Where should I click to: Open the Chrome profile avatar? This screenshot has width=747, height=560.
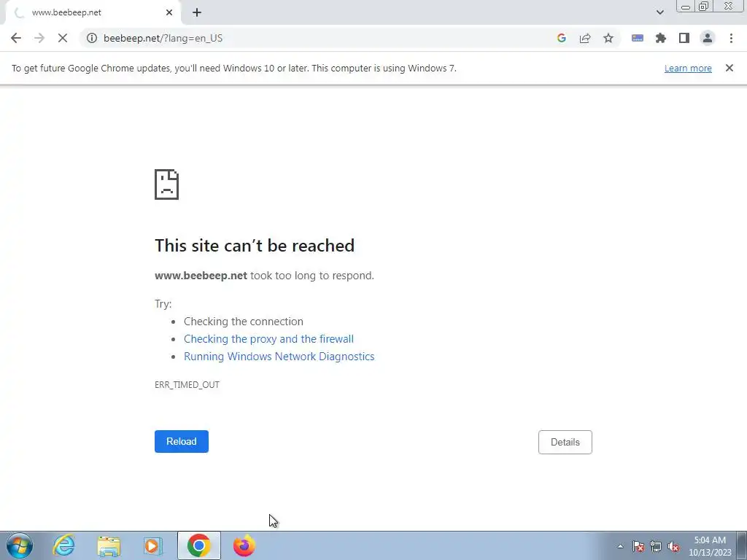pyautogui.click(x=708, y=38)
